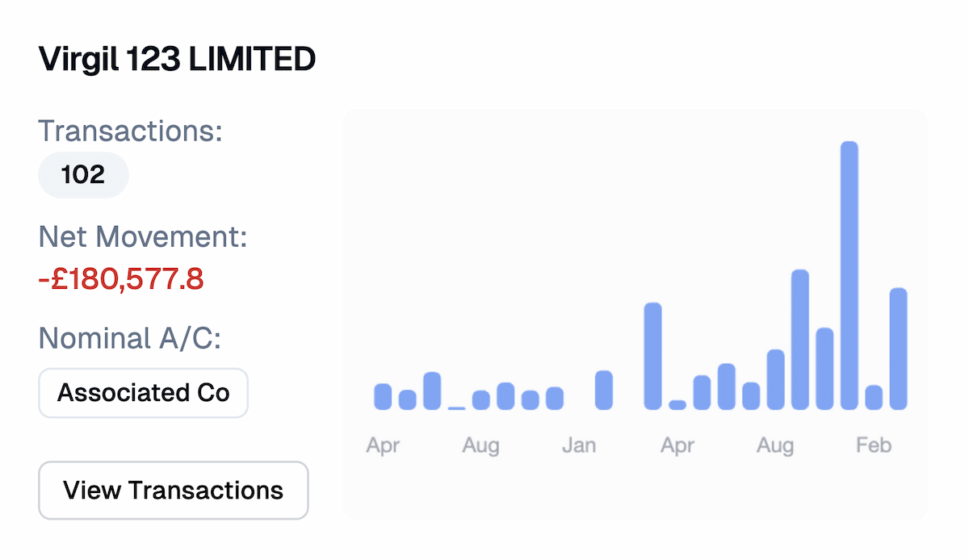Click the Jan label on the chart axis
Image resolution: width=969 pixels, height=560 pixels.
[x=579, y=445]
